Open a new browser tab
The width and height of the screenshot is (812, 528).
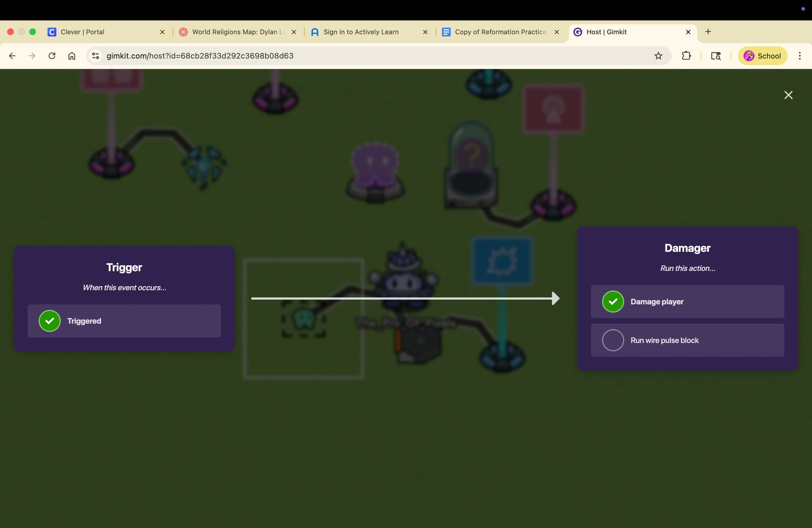click(x=708, y=32)
